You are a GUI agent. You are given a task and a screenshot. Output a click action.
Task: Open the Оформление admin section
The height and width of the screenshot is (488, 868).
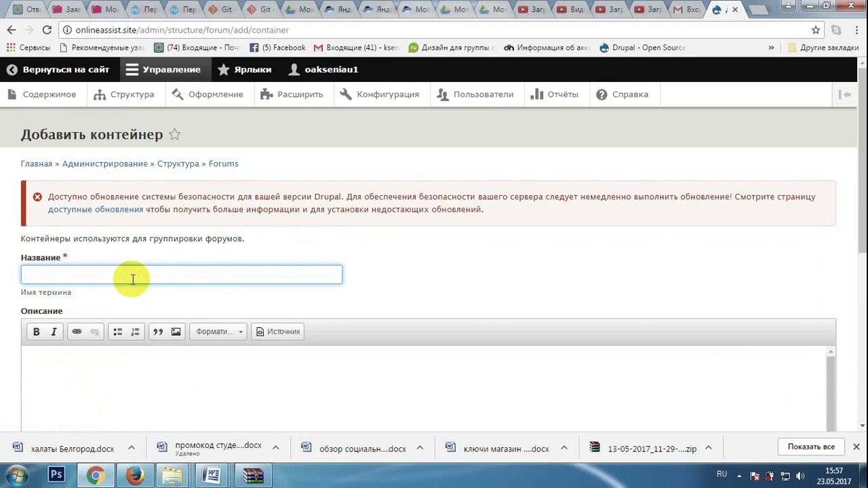coord(208,94)
